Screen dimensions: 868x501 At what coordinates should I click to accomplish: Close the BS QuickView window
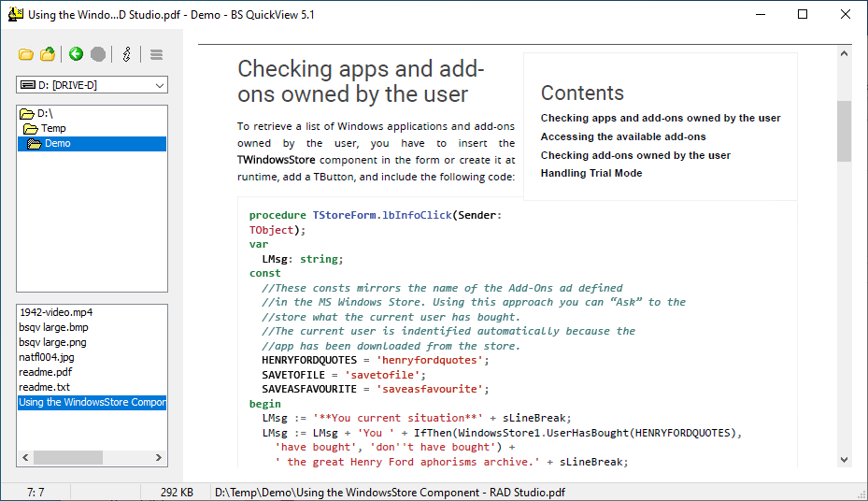pos(846,14)
